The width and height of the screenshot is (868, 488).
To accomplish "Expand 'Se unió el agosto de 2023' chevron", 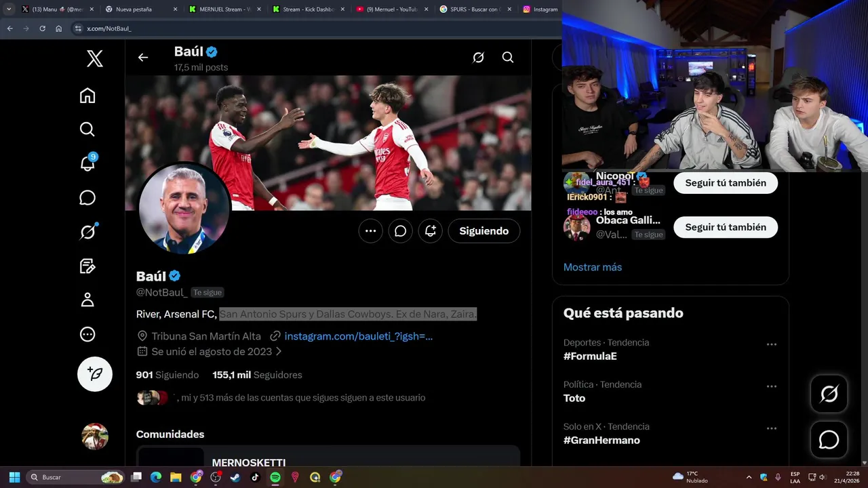I will (x=279, y=352).
